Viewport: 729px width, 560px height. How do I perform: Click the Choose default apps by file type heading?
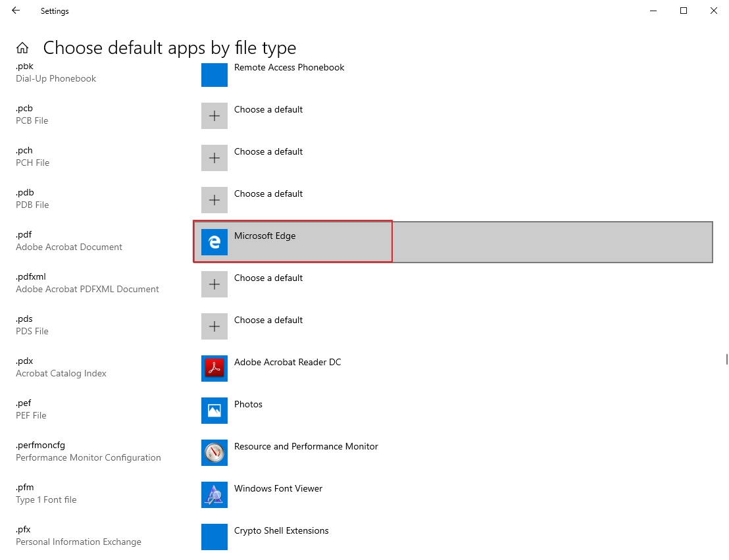170,48
